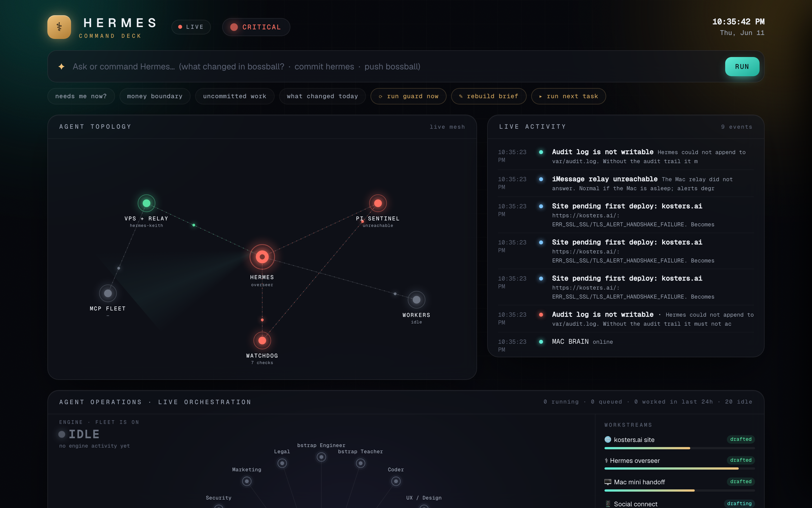Click the 'needs me now?' chip
Image resolution: width=812 pixels, height=508 pixels.
click(x=81, y=96)
